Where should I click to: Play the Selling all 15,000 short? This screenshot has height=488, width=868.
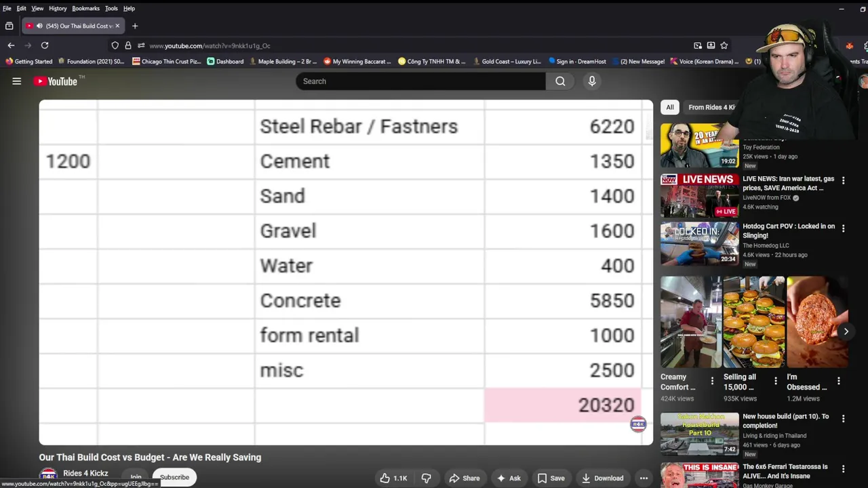point(753,322)
